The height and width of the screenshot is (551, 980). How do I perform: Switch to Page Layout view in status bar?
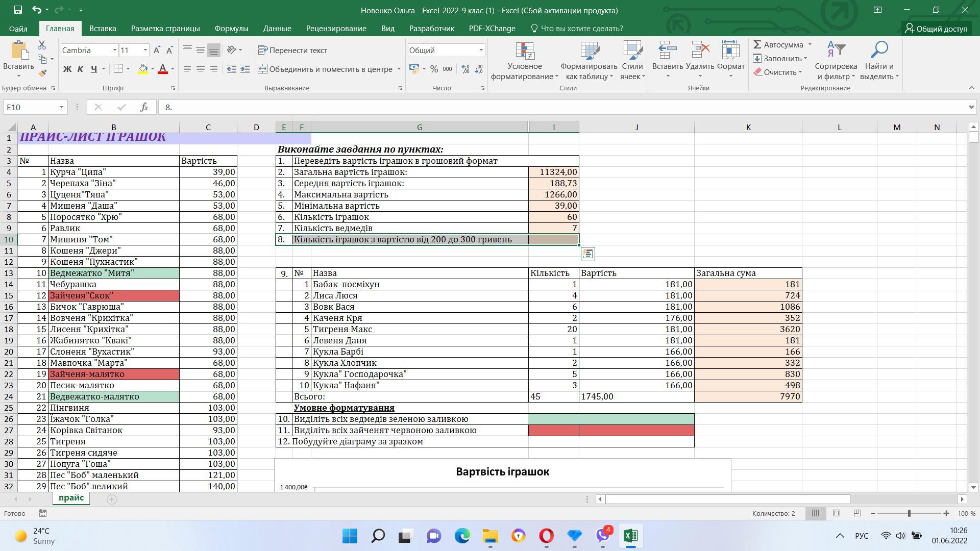click(x=836, y=513)
